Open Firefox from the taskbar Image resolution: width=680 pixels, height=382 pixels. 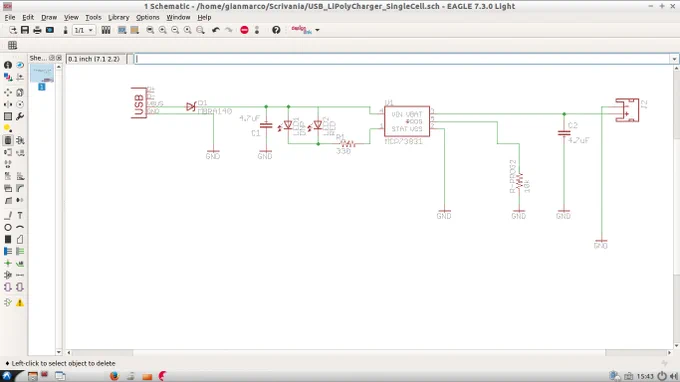[114, 376]
